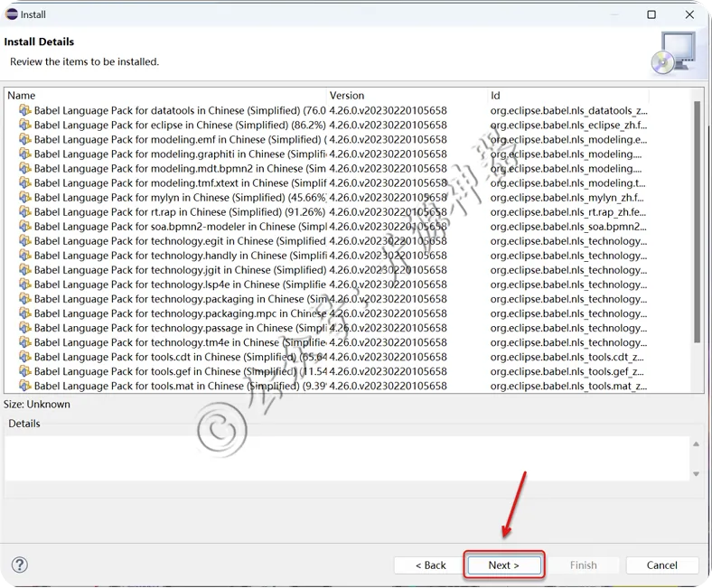Click the tools.mat language pack icon
Screen dimensions: 712x588
25,387
